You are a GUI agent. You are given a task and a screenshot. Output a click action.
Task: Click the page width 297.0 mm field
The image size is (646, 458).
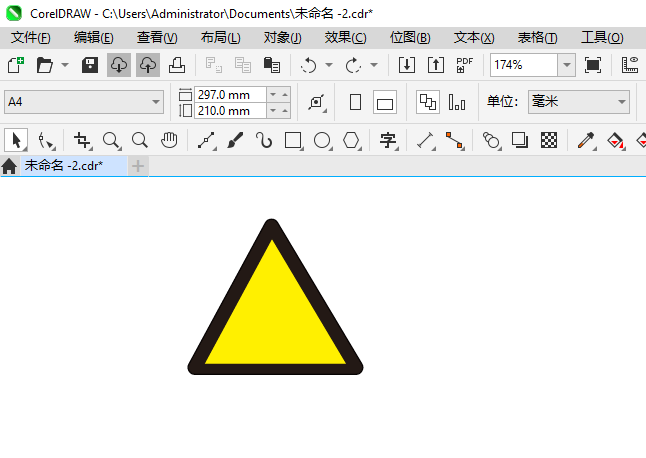pyautogui.click(x=230, y=95)
